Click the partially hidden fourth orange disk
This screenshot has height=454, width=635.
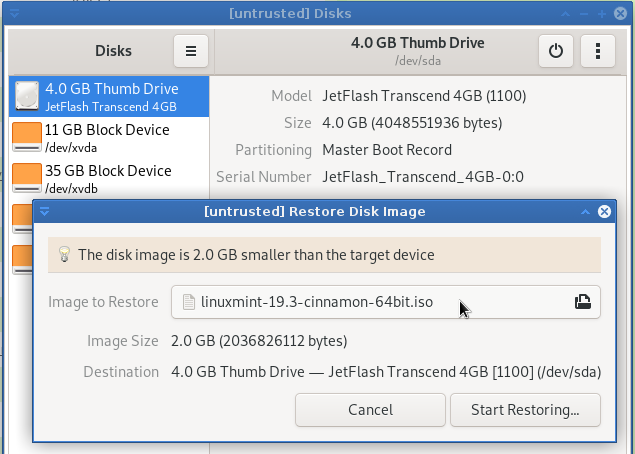(x=22, y=219)
